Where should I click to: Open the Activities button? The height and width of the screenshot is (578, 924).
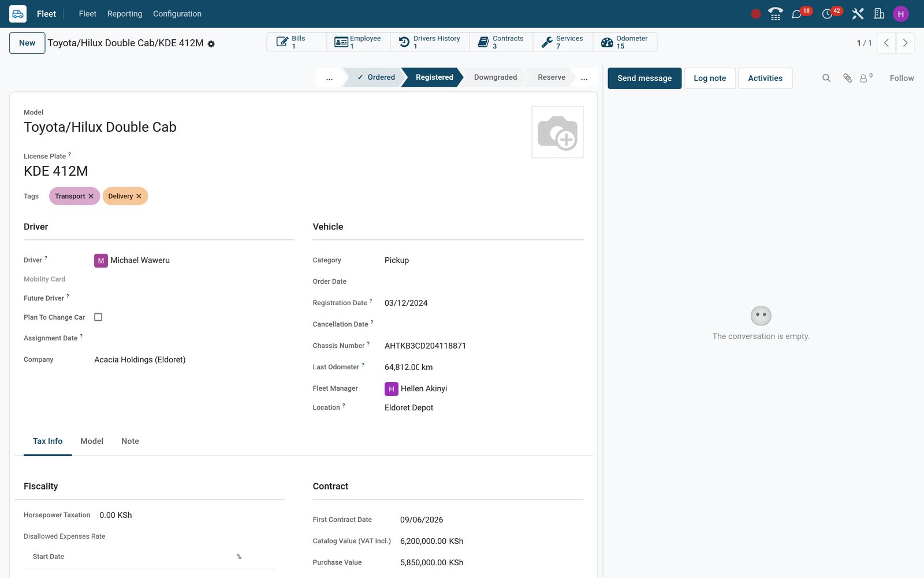click(x=765, y=78)
